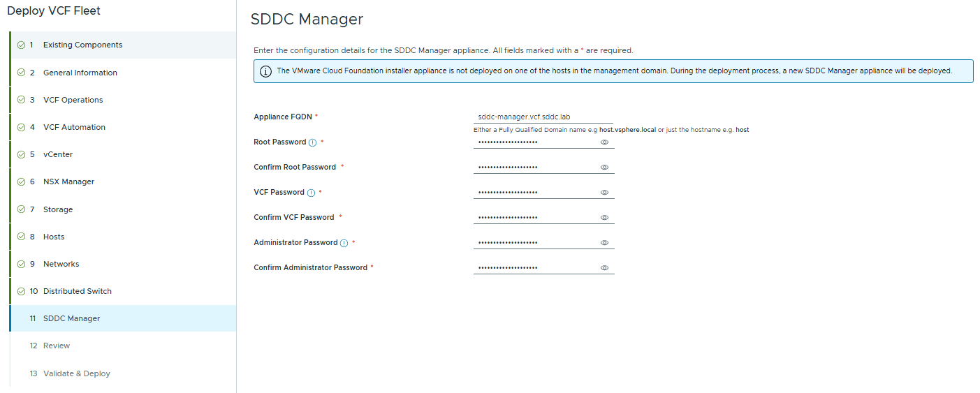Show the Root Password using eye icon
Screen dimensions: 980x393
[604, 142]
